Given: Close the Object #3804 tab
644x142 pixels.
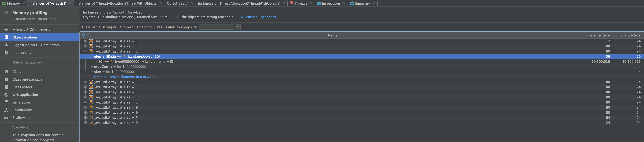Looking at the screenshot, I should pos(192,3).
